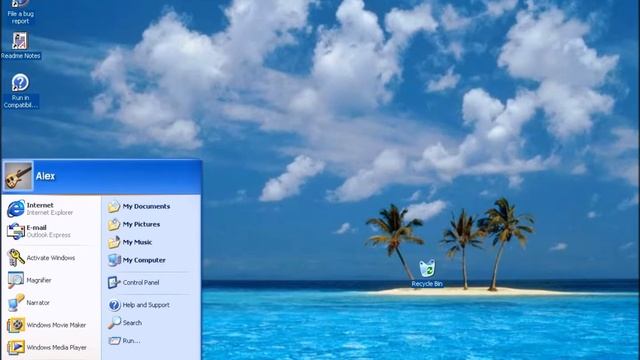Image resolution: width=640 pixels, height=360 pixels.
Task: Click the My Computer monitor icon
Action: point(114,260)
